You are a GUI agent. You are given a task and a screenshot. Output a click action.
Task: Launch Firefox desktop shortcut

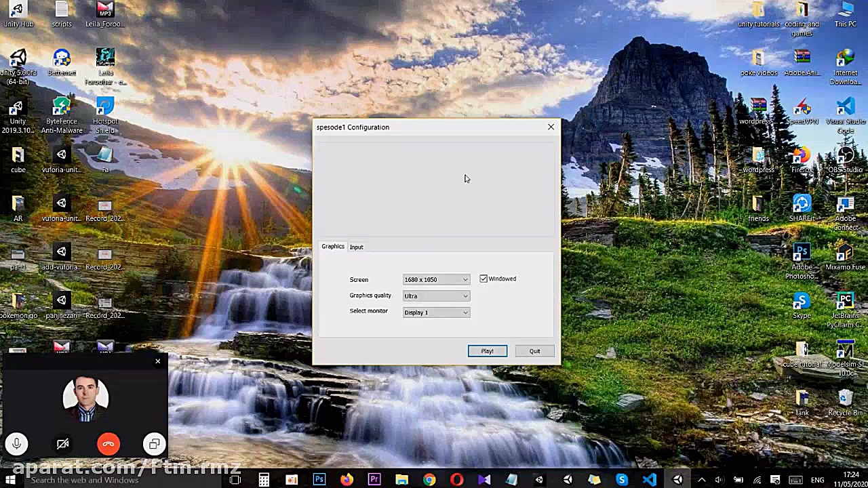[802, 161]
